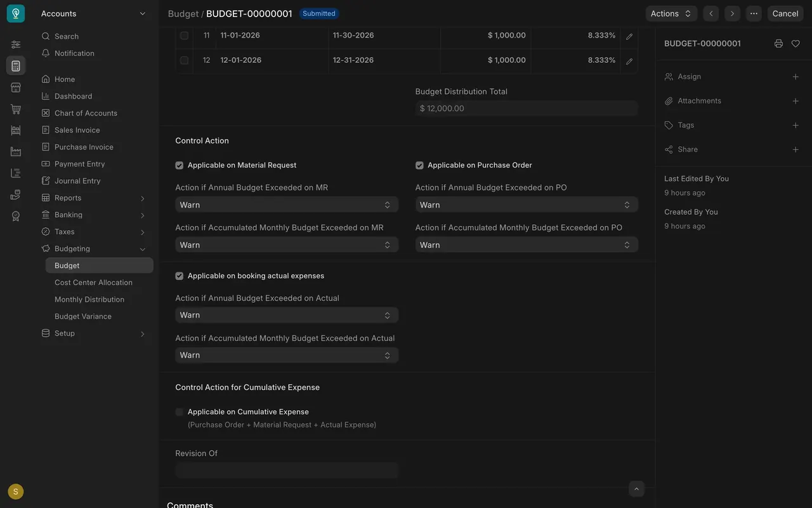Open the factory module icon
The width and height of the screenshot is (812, 508).
[16, 152]
